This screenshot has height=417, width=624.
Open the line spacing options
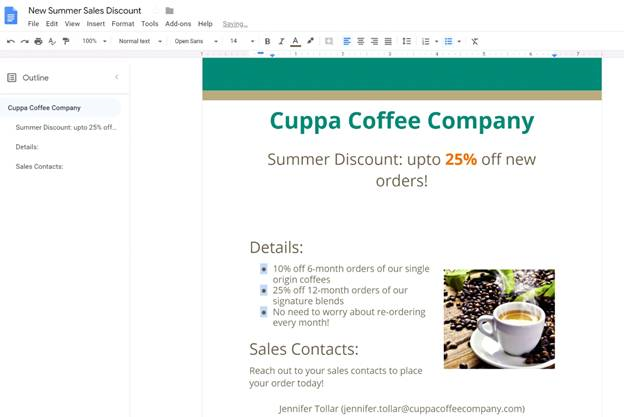tap(406, 41)
